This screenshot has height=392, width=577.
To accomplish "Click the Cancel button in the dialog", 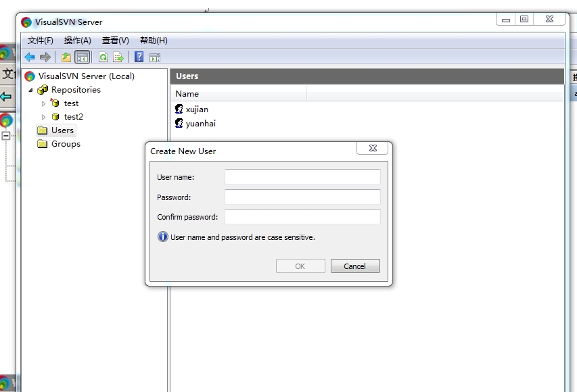I will pyautogui.click(x=355, y=266).
